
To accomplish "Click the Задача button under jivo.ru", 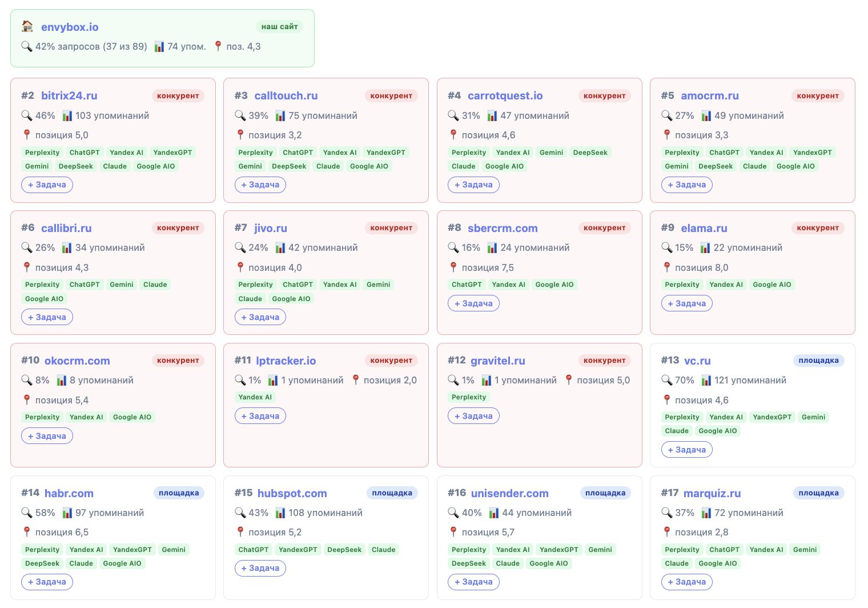I will tap(260, 317).
